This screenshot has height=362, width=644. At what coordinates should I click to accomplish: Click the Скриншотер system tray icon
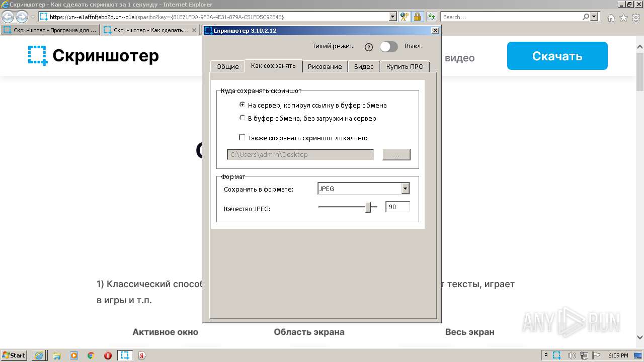[557, 355]
